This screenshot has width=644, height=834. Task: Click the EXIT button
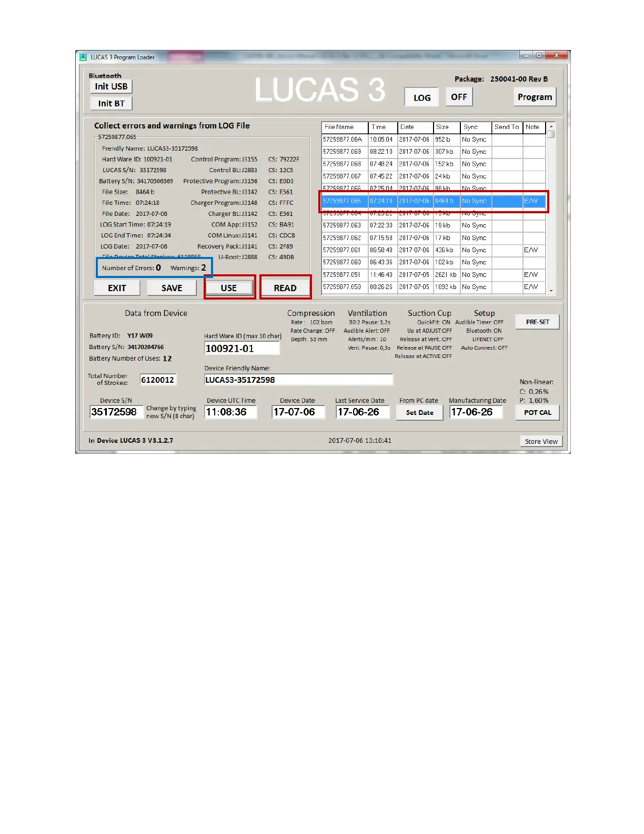click(117, 288)
